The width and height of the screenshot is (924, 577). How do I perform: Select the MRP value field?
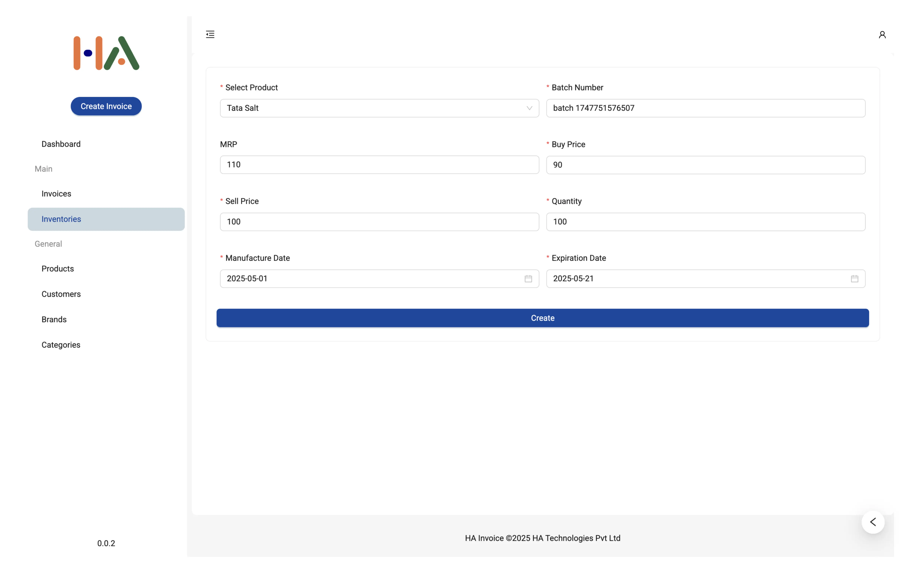tap(379, 165)
